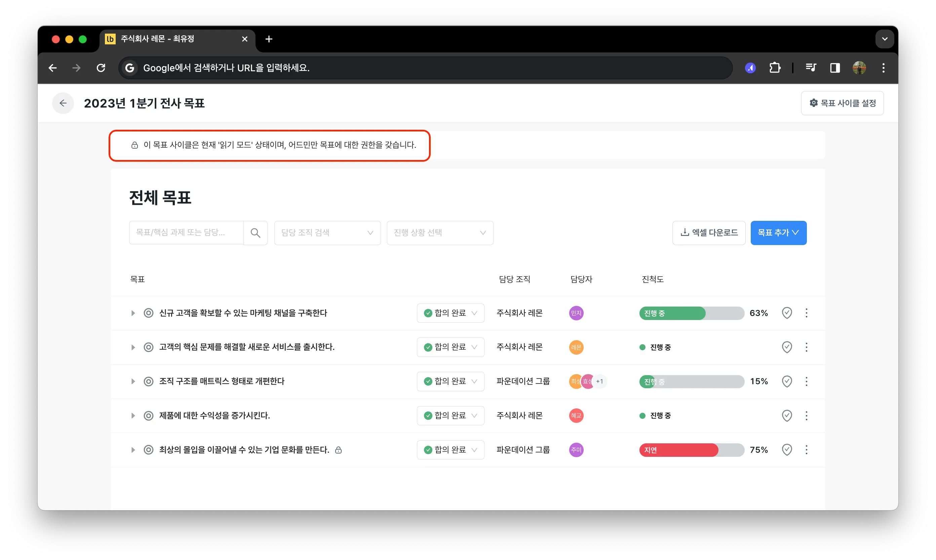Viewport: 936px width, 560px height.
Task: Expand the 조직 구조를 매트릭스 형태로 개편한다 row
Action: pyautogui.click(x=133, y=381)
